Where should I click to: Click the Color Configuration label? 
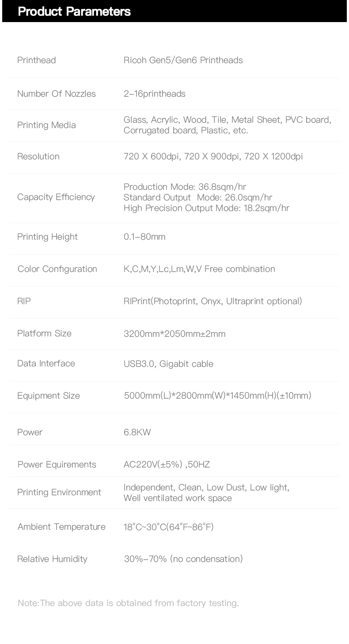57,269
